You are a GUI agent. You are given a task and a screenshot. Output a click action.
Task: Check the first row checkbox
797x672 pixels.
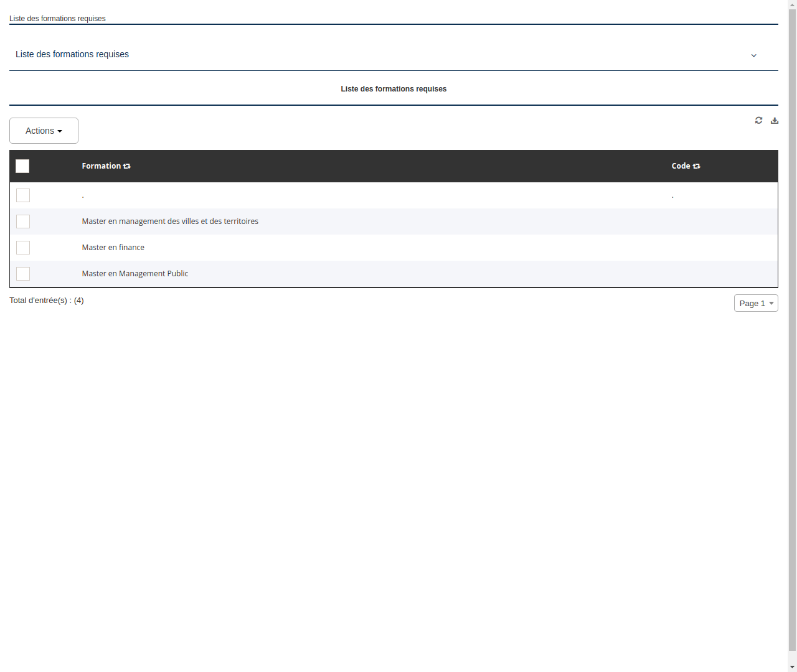[x=23, y=195]
